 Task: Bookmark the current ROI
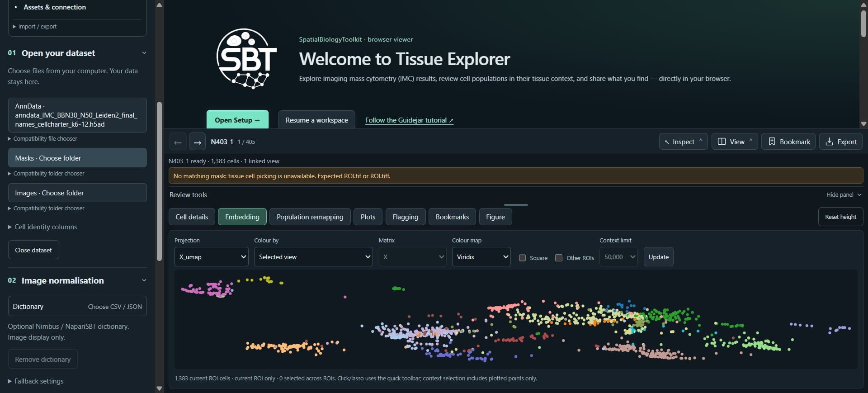pyautogui.click(x=788, y=142)
